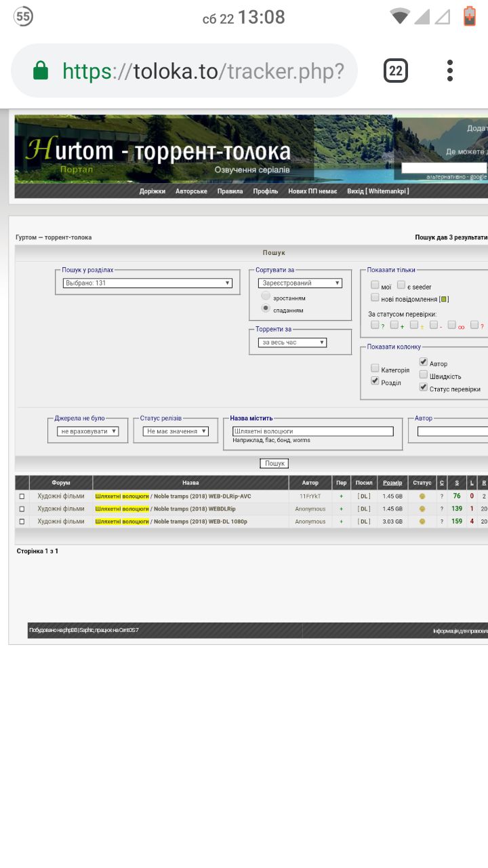
Task: Open the Профіль menu item
Action: click(266, 191)
